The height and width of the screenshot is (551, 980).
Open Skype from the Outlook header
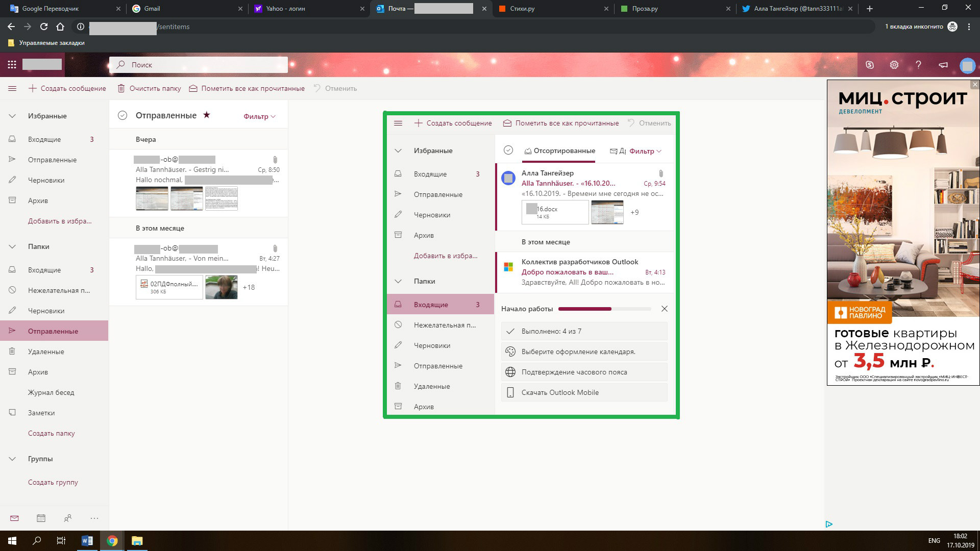(870, 65)
